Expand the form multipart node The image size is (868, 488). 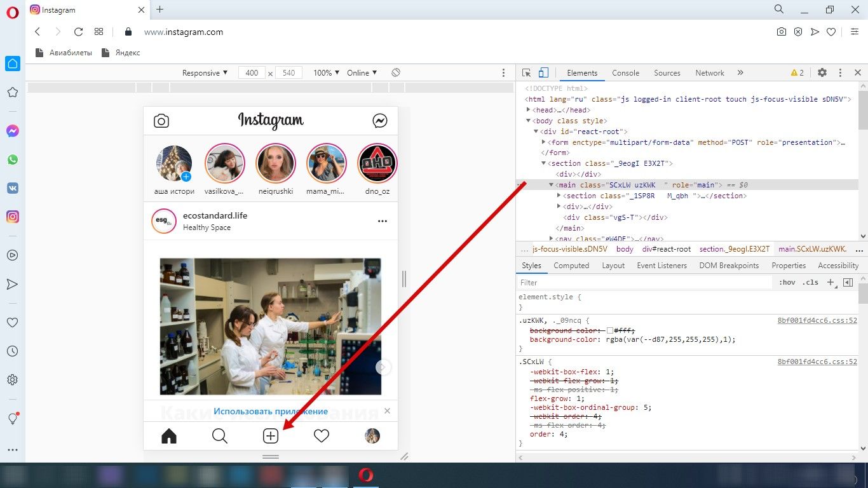[544, 142]
